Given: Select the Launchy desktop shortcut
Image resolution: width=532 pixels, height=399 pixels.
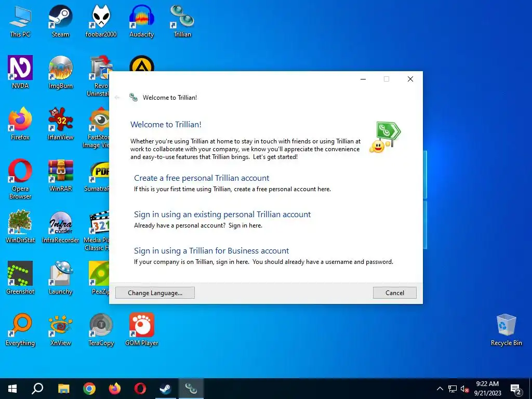Looking at the screenshot, I should point(60,278).
